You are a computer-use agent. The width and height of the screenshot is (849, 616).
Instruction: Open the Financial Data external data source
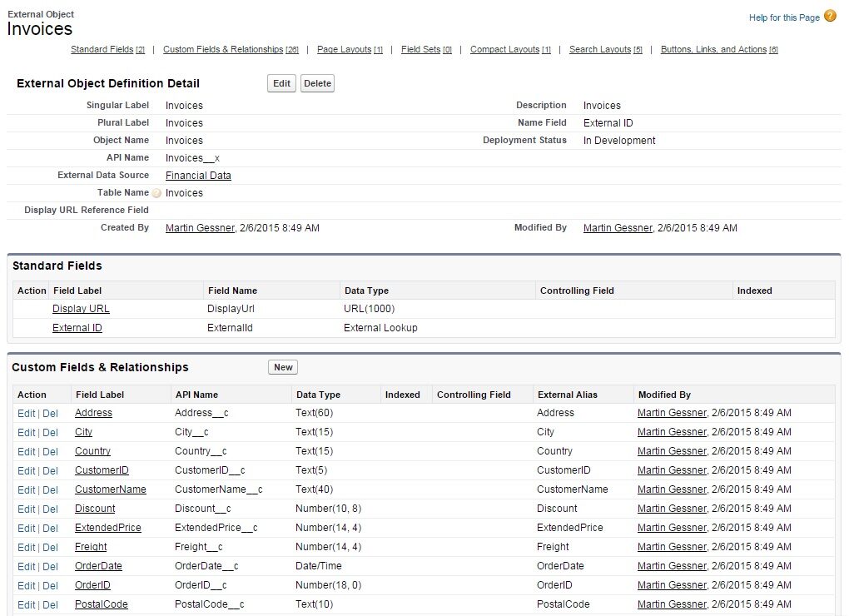tap(198, 176)
